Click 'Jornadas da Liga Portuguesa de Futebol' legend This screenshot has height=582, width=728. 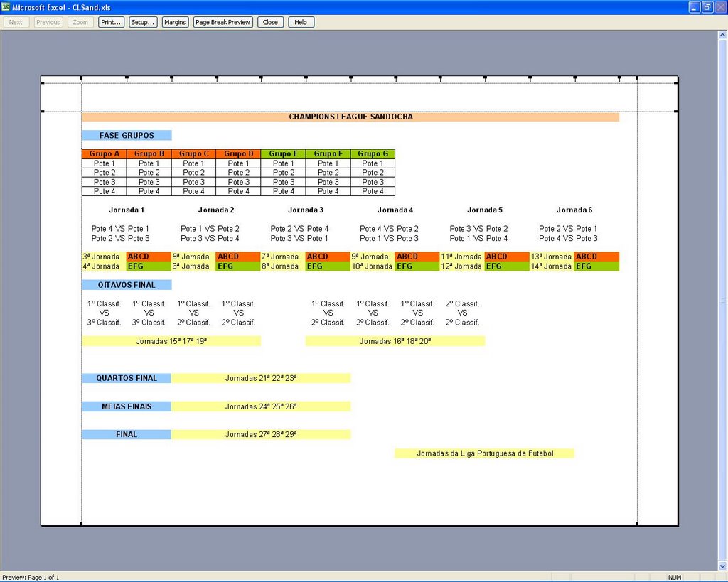click(485, 453)
